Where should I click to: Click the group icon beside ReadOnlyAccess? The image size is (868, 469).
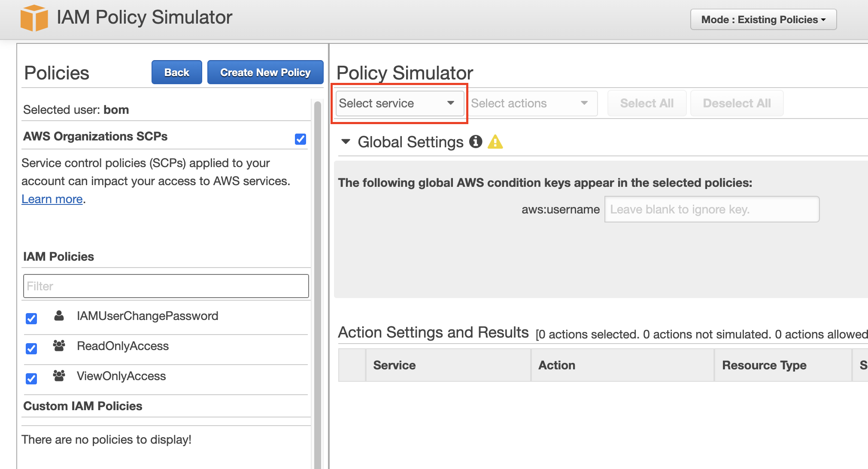(x=59, y=346)
